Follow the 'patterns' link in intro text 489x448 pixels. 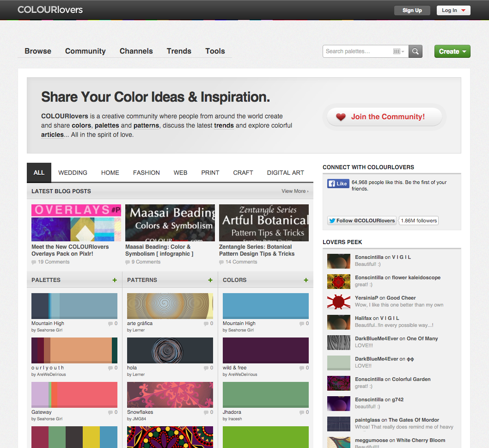pos(146,125)
